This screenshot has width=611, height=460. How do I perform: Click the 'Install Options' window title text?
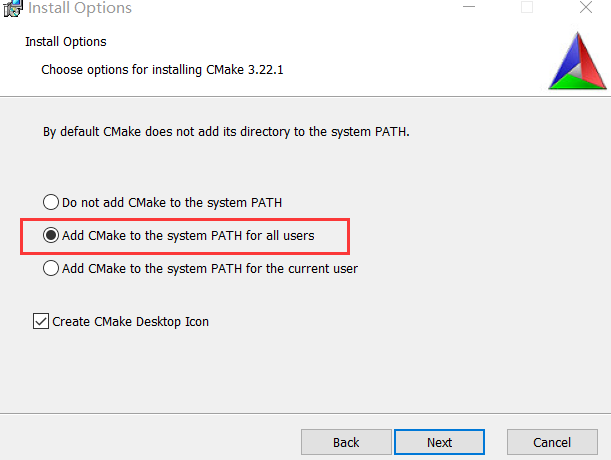pyautogui.click(x=80, y=8)
